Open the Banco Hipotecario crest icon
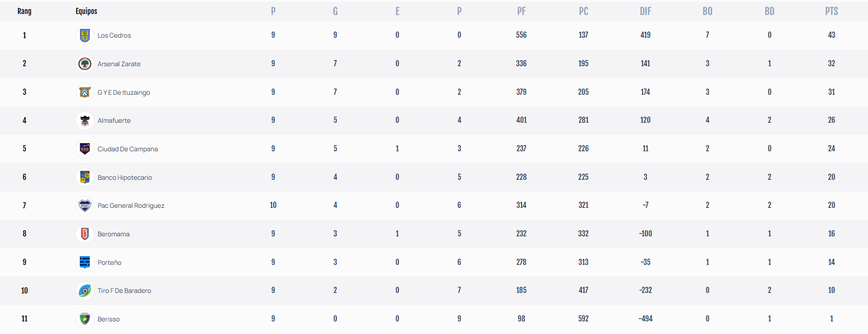The image size is (868, 334). pos(85,177)
